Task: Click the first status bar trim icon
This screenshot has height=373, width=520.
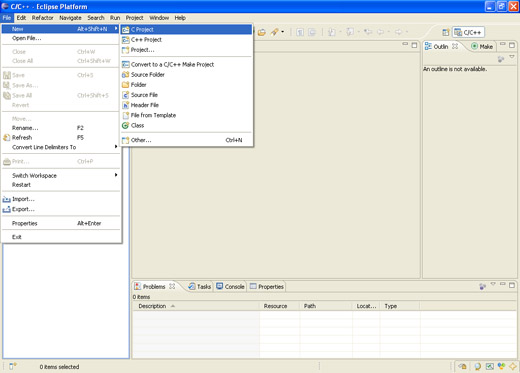Action: tap(462, 366)
